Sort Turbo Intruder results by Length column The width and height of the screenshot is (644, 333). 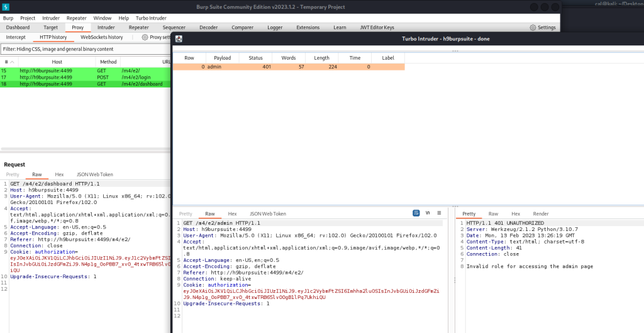[321, 58]
